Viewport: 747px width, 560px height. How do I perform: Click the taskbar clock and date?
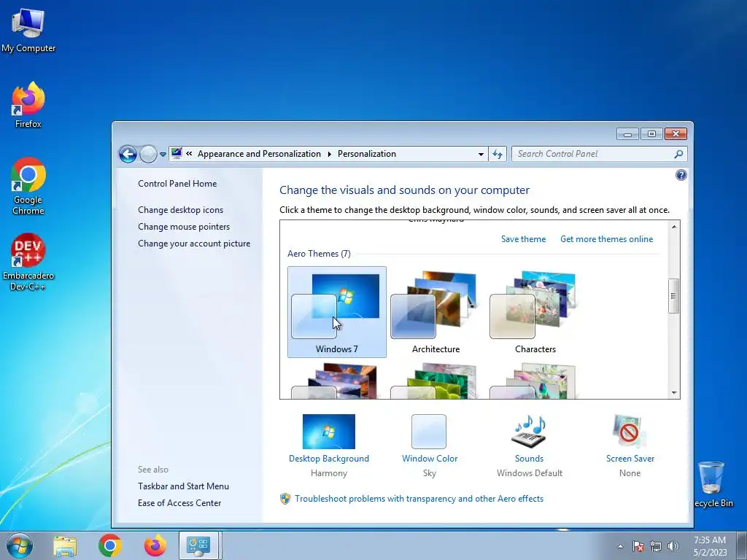(x=710, y=546)
